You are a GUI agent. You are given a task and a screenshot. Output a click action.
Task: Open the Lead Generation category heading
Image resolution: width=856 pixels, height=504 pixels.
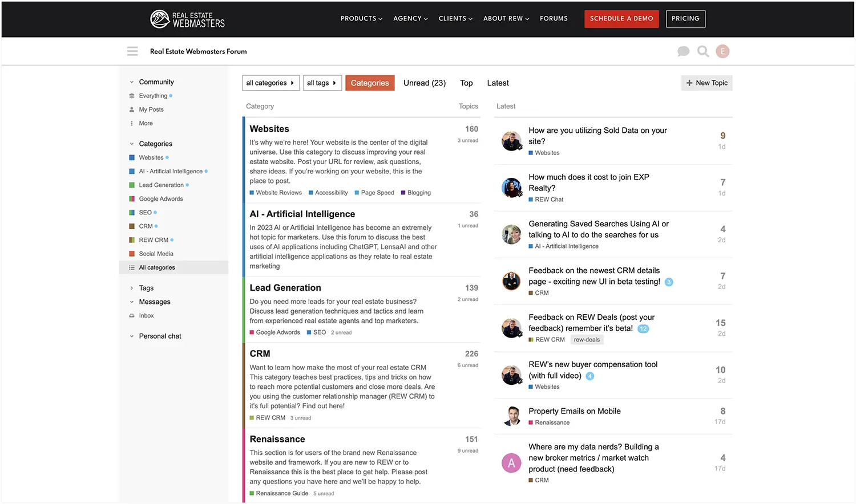(x=285, y=288)
